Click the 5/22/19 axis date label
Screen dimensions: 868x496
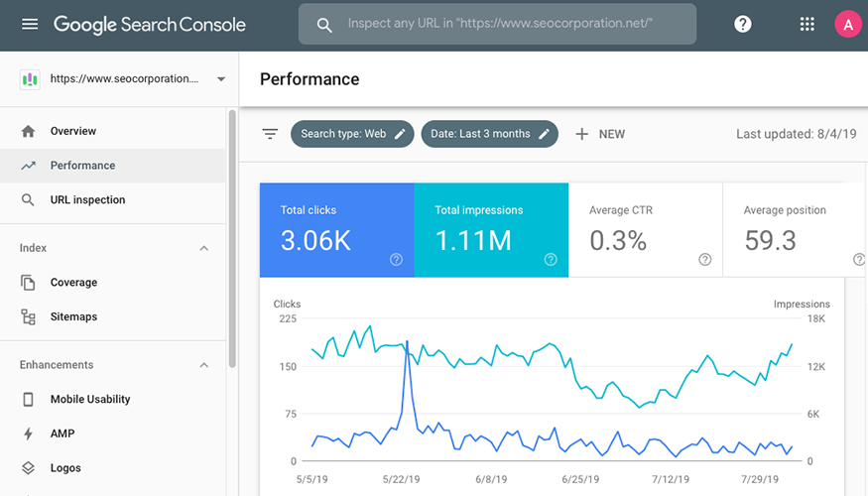[402, 479]
